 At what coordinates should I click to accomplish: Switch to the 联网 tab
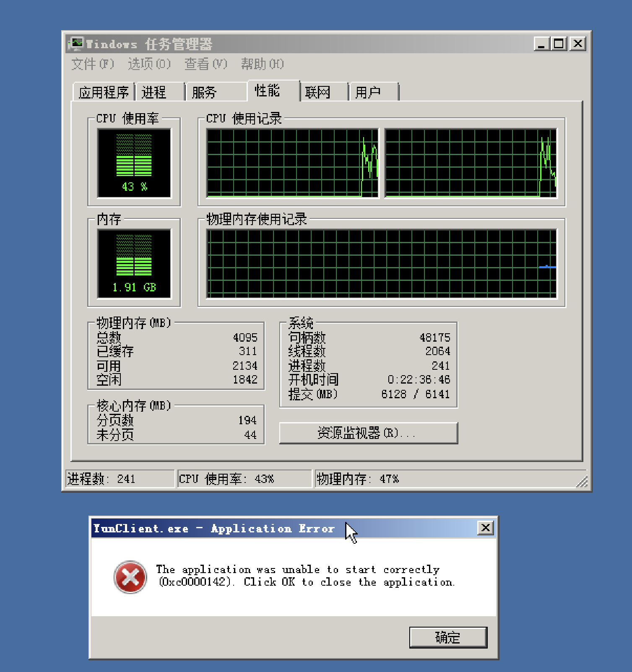click(x=324, y=92)
